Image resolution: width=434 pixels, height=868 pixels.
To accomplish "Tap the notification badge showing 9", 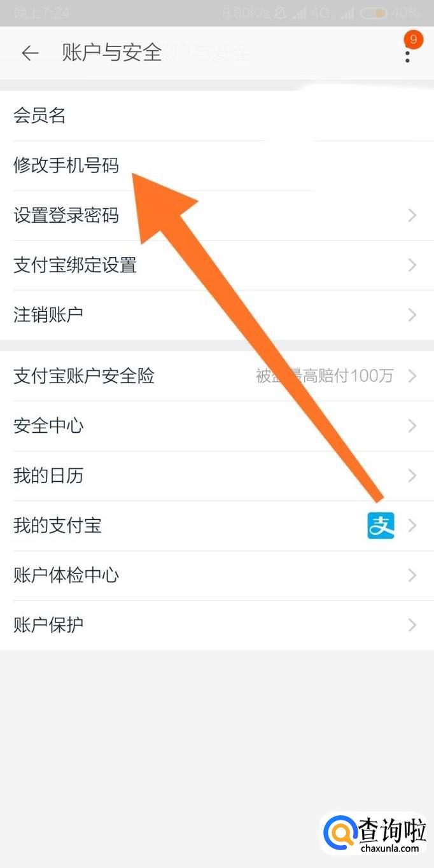I will [413, 39].
